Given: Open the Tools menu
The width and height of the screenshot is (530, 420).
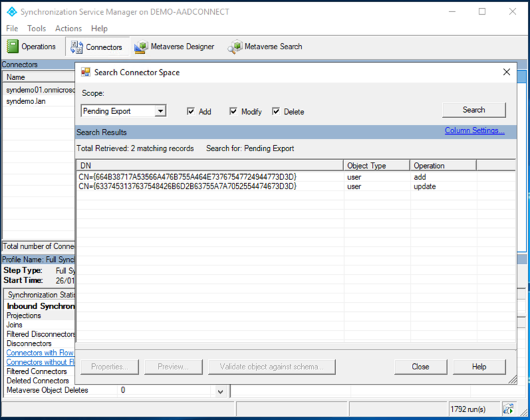Looking at the screenshot, I should 37,29.
